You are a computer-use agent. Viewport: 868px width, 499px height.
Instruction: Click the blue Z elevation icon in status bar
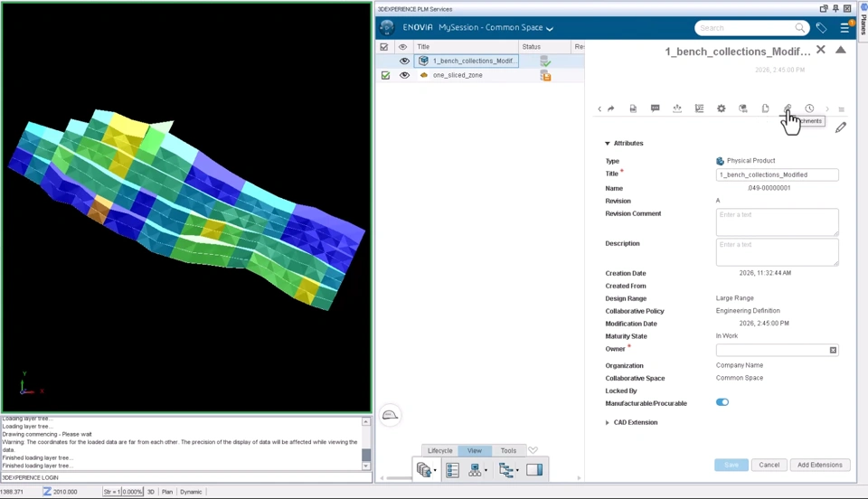(47, 491)
